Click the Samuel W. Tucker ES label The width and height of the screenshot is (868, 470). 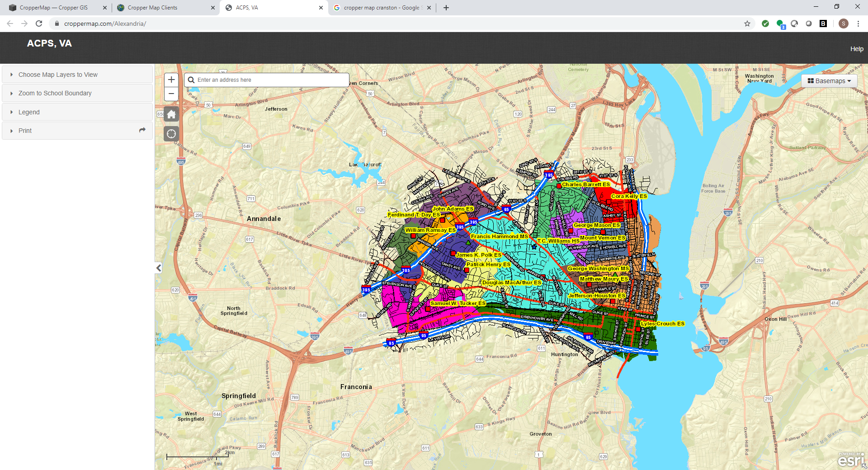point(458,303)
